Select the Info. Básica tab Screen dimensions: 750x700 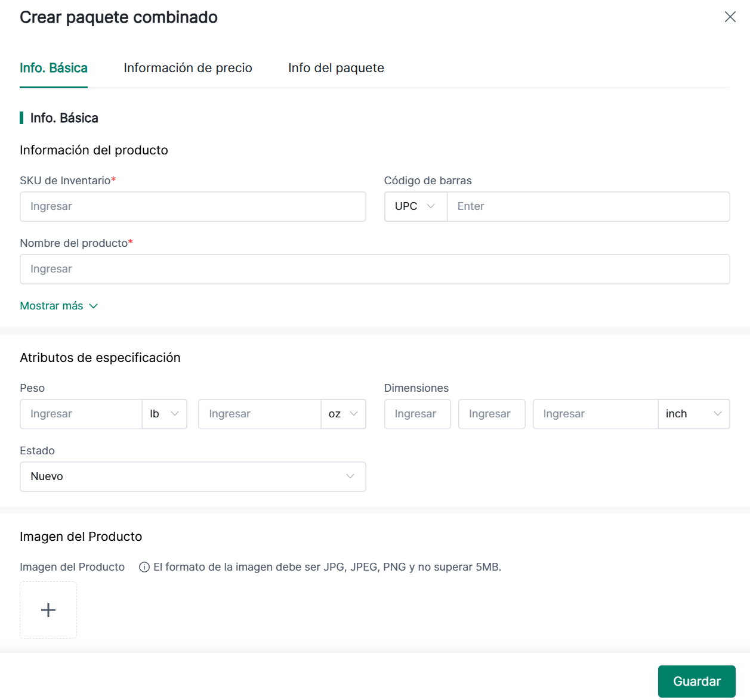[x=54, y=68]
